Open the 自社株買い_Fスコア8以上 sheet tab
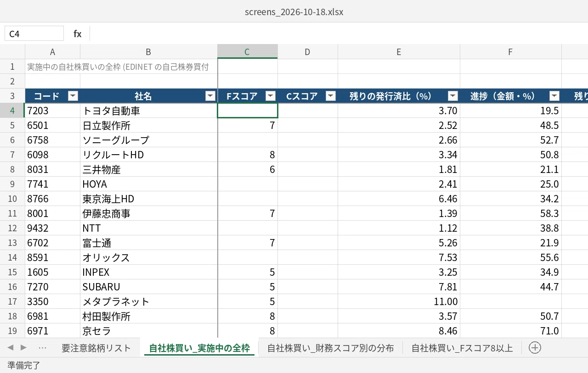Viewport: 588px width, 373px height. tap(462, 348)
